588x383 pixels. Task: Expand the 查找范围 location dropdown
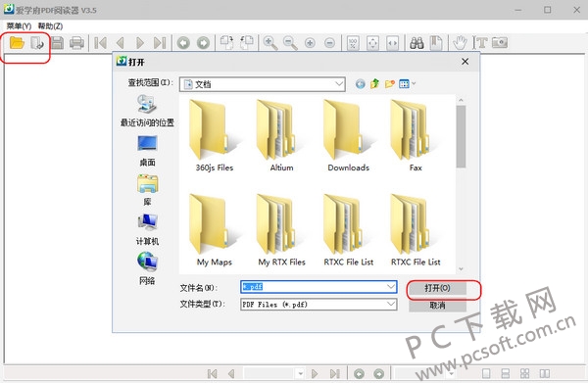[339, 84]
